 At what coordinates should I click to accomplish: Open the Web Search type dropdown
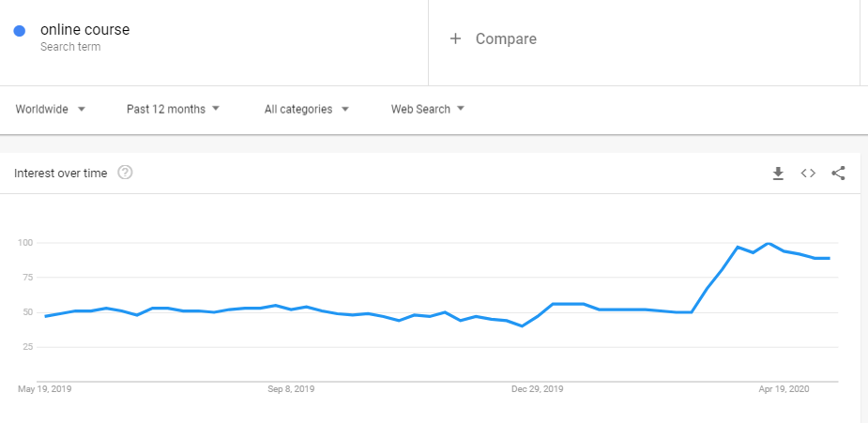point(428,109)
